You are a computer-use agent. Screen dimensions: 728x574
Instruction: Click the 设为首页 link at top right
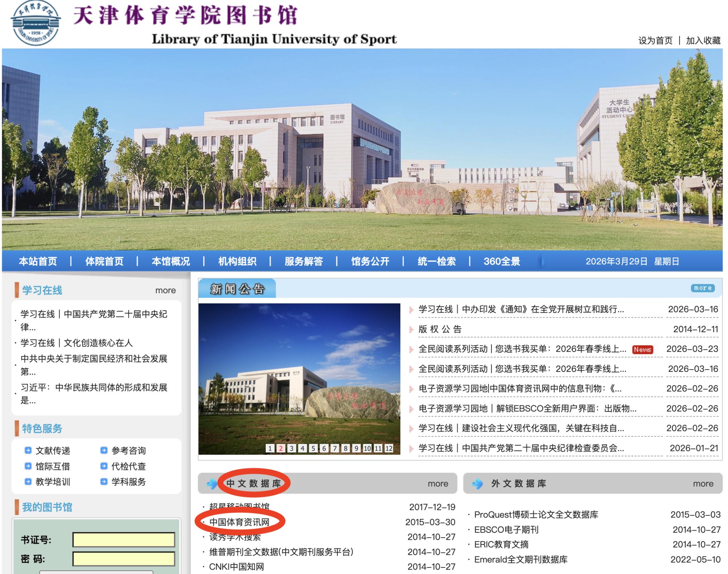(655, 40)
